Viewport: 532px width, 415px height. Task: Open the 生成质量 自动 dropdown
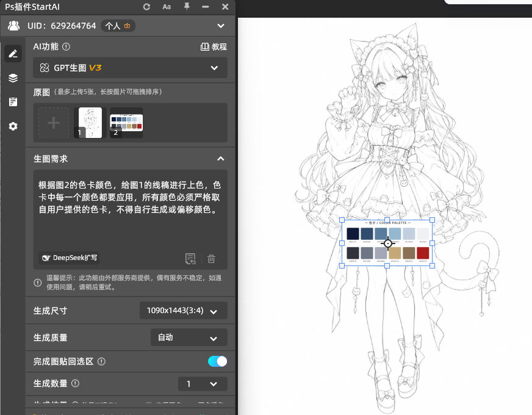click(189, 337)
